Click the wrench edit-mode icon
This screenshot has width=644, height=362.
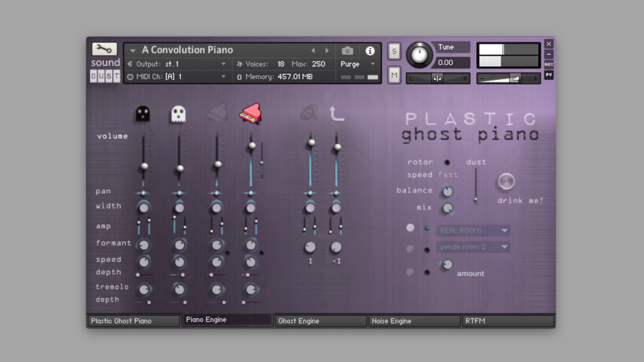[x=104, y=49]
